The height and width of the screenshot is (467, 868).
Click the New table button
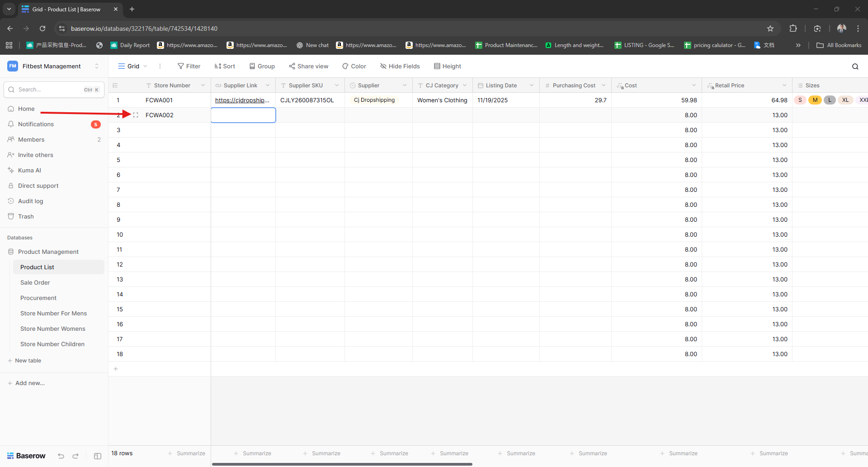coord(28,361)
